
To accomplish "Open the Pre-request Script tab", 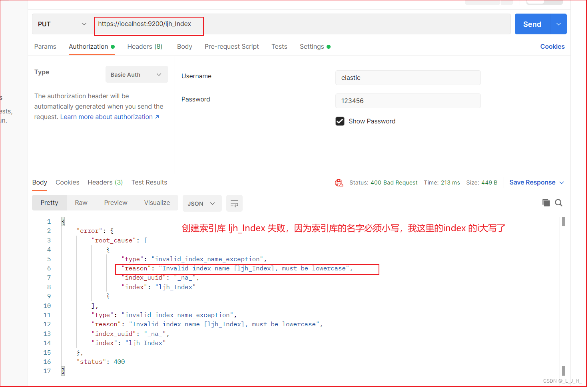I will [232, 47].
